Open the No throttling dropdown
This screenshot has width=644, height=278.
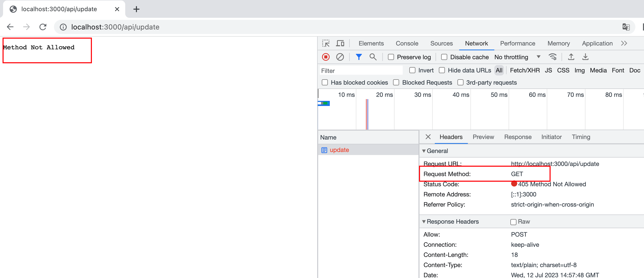coord(517,57)
